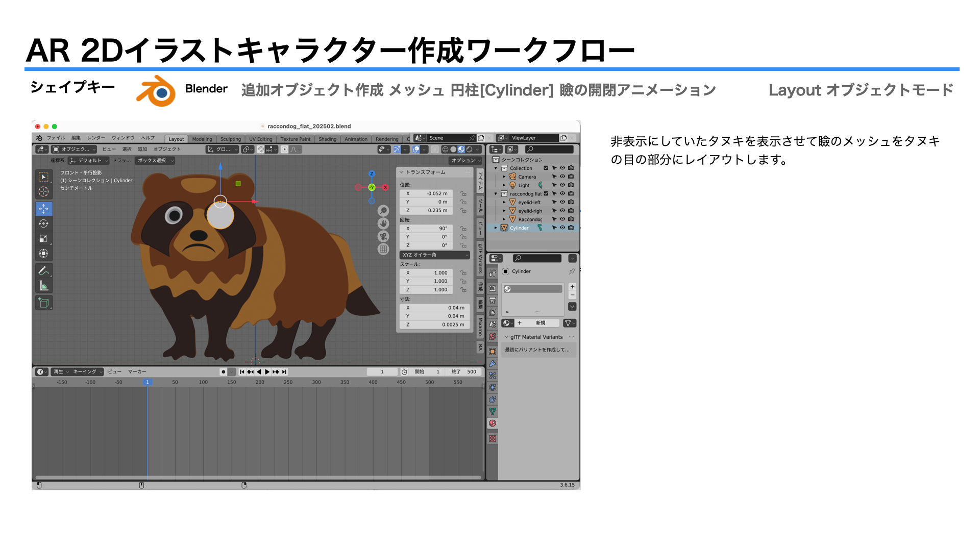980x551 pixels.
Task: Click the Blender logo menu icon
Action: 39,138
